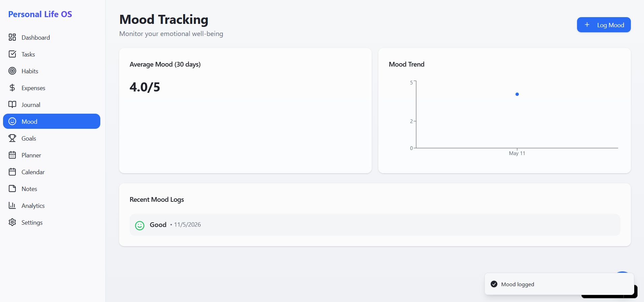This screenshot has height=302, width=644.
Task: Open the Settings gear icon
Action: (12, 222)
